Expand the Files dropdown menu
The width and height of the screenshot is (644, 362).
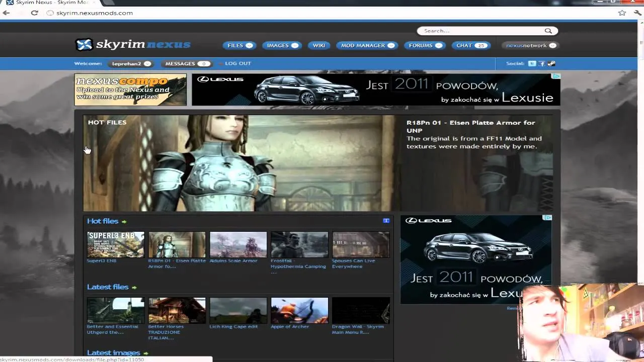pyautogui.click(x=249, y=45)
